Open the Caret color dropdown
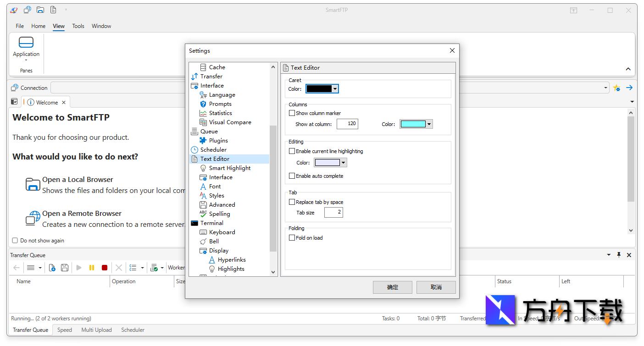Viewport: 644px width, 346px height. 335,89
